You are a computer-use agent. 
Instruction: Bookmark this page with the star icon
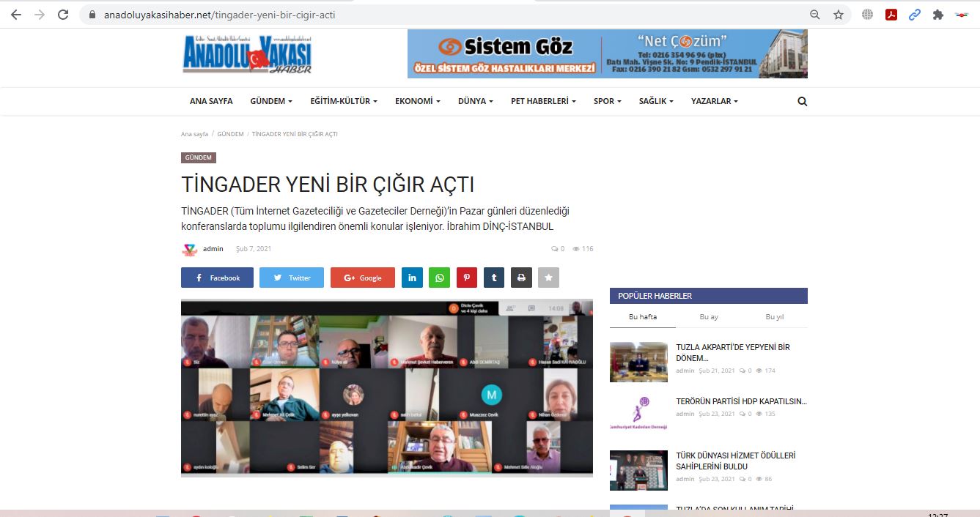click(839, 15)
